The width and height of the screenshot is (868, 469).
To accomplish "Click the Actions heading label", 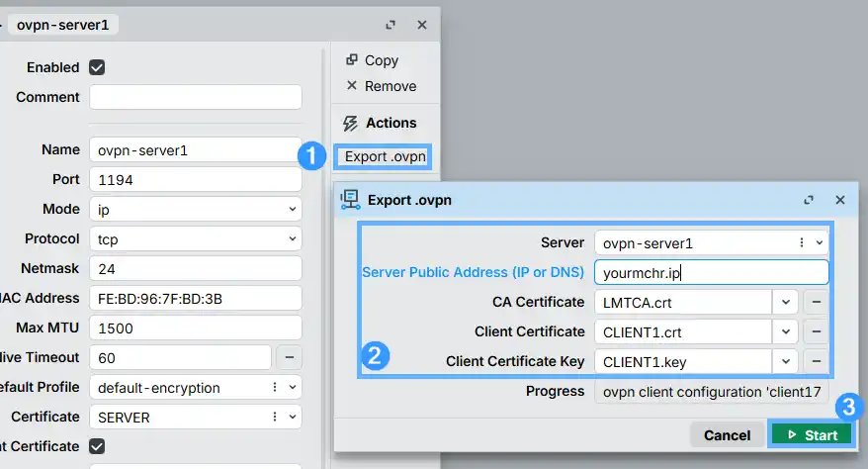I will [391, 123].
